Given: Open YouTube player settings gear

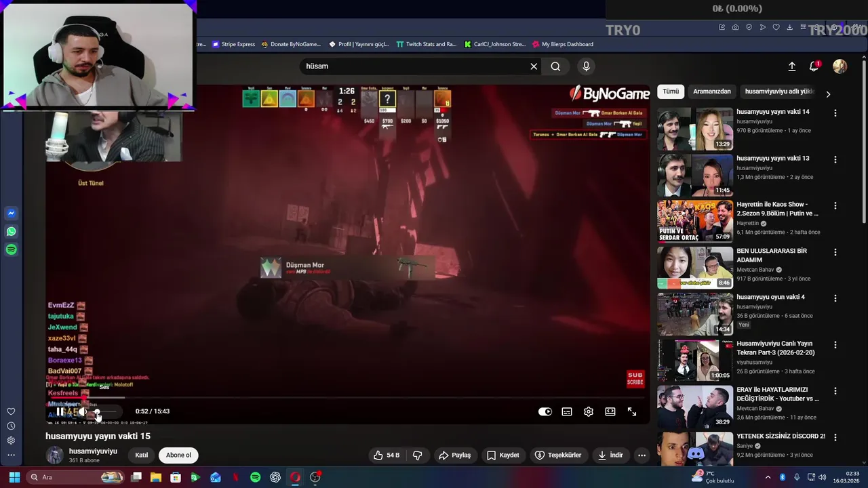Looking at the screenshot, I should 589,411.
